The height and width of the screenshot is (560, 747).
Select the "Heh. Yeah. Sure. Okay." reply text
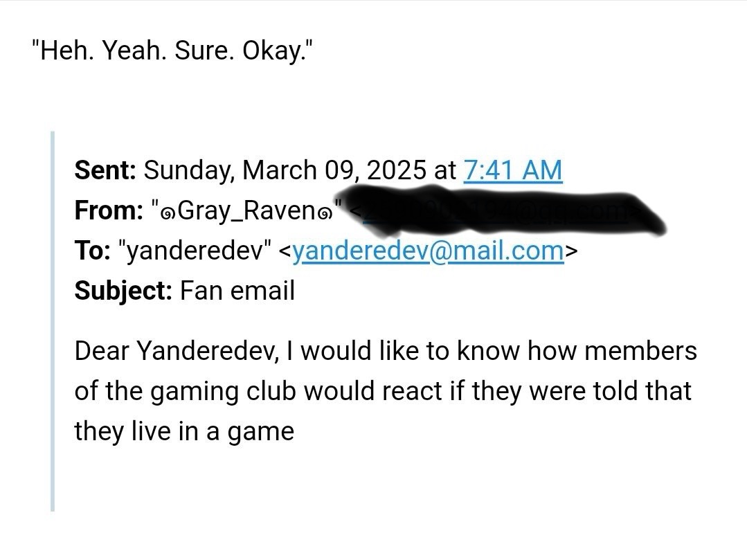pyautogui.click(x=172, y=51)
